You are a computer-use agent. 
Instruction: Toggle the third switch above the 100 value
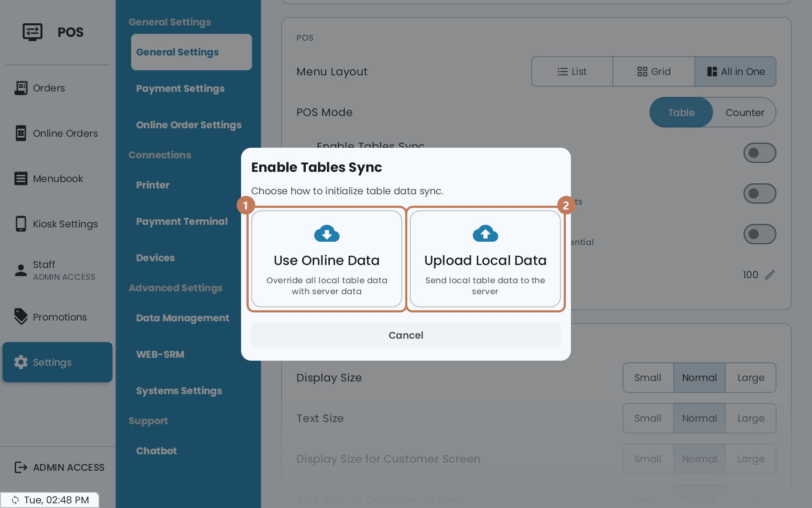(x=760, y=234)
